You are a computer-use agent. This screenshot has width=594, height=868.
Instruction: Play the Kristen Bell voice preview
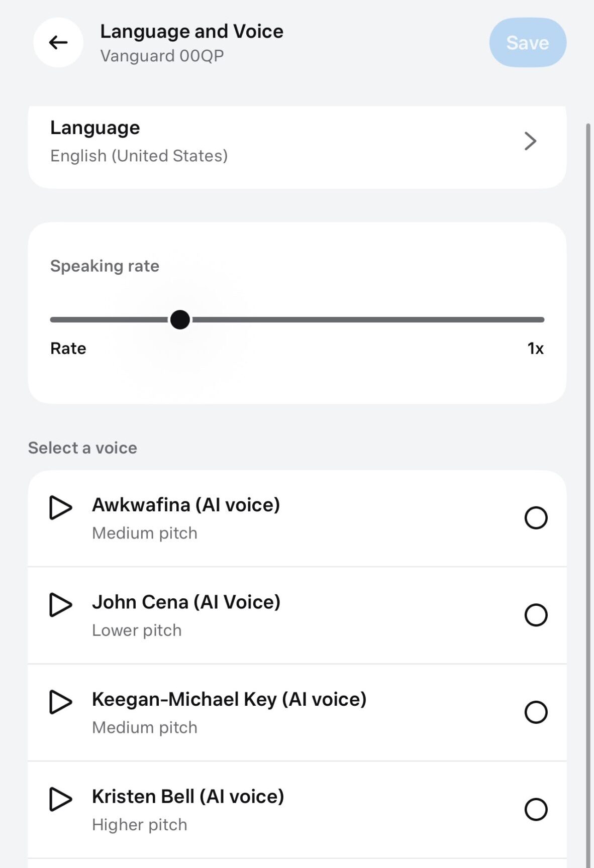pos(60,799)
